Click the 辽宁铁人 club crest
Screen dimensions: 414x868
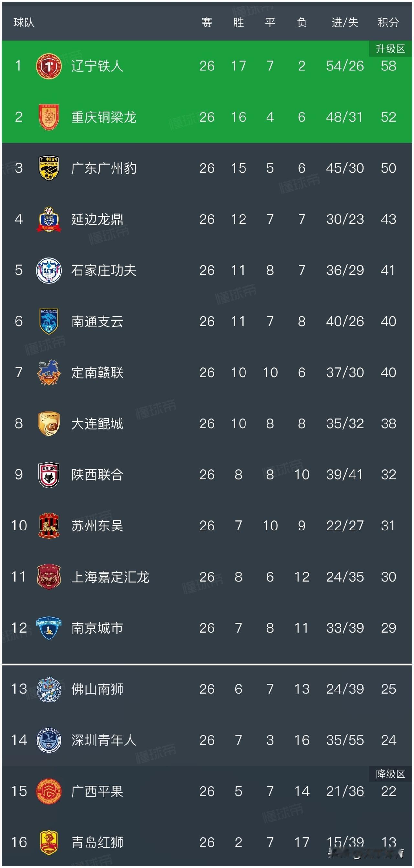pos(49,66)
